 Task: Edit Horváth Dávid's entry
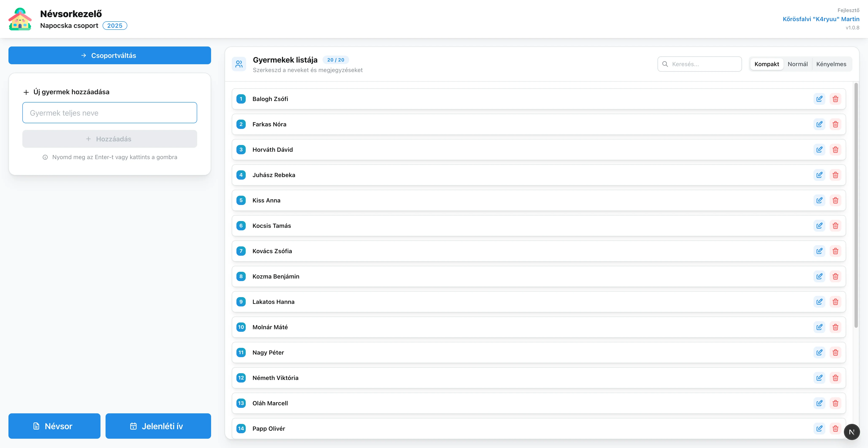(x=819, y=149)
